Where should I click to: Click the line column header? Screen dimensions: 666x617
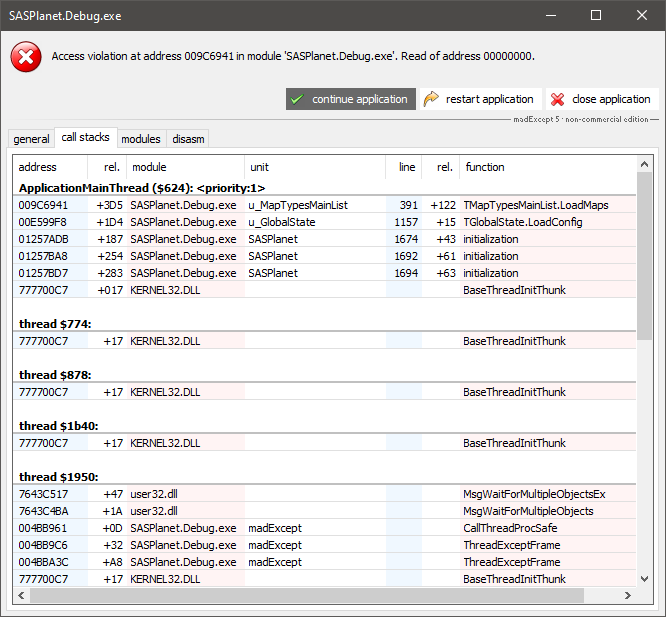point(404,167)
